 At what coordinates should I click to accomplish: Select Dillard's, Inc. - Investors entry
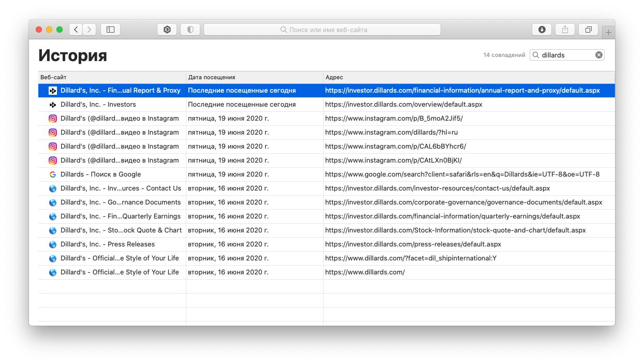click(98, 105)
